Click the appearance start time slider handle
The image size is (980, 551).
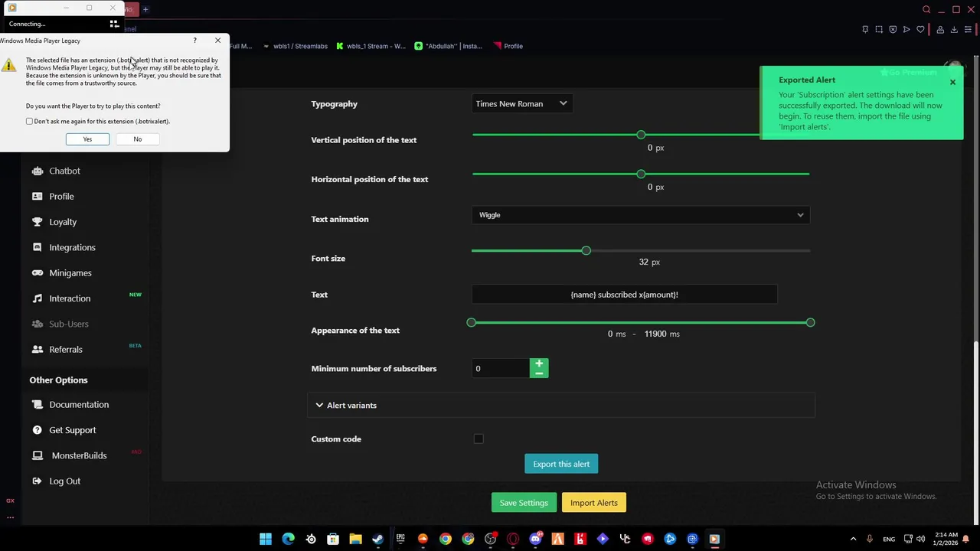(x=471, y=322)
